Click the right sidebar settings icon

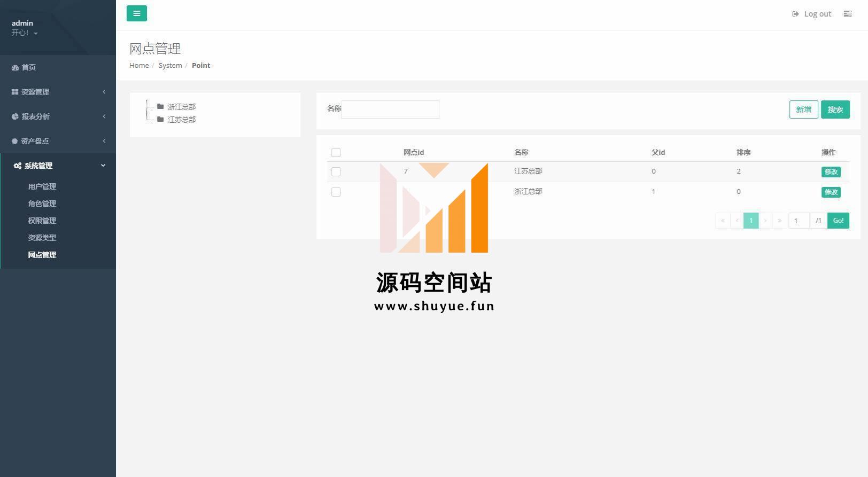(x=847, y=14)
